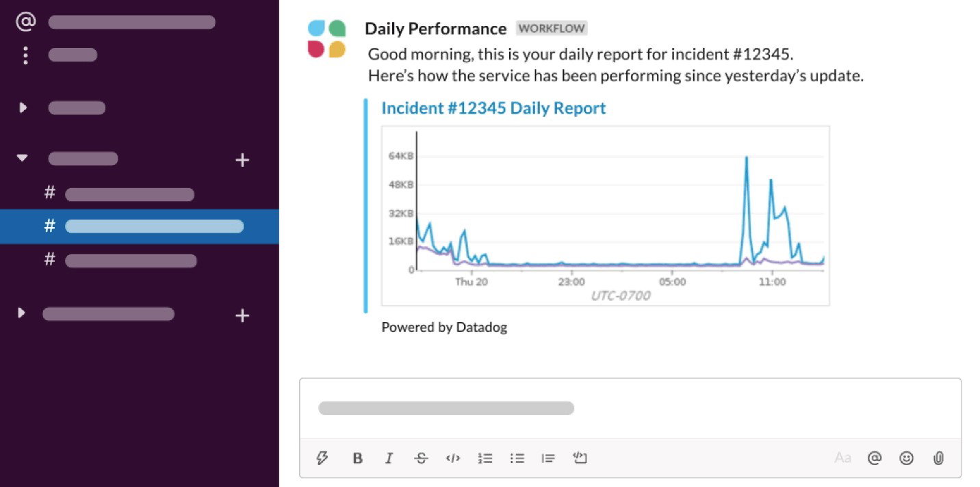Viewport: 980px width, 487px height.
Task: Expand the bottom collapsed sidebar section
Action: coord(21,313)
